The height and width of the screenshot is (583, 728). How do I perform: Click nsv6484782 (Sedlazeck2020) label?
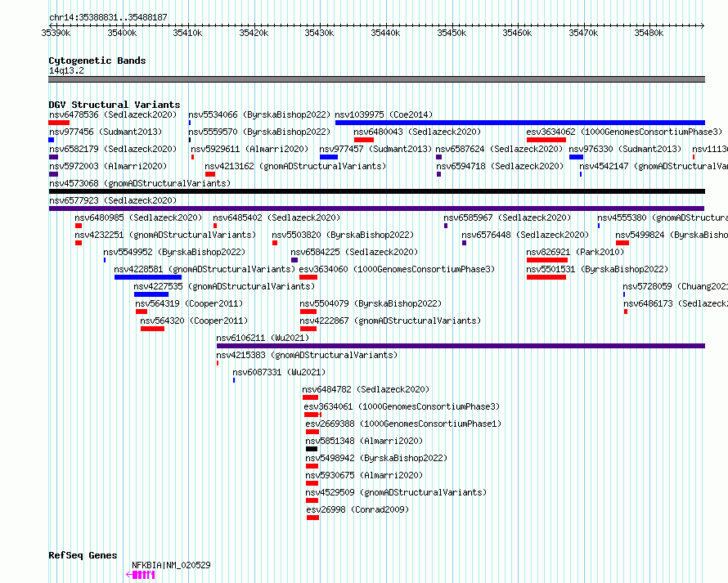[366, 389]
